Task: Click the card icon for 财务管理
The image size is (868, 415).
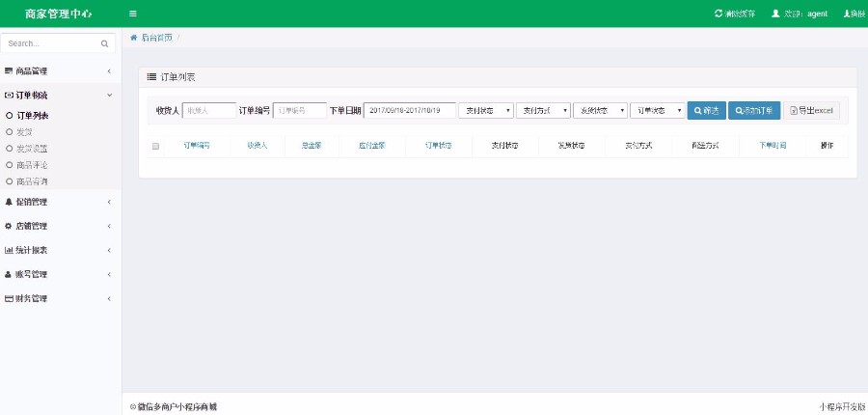Action: (x=9, y=298)
